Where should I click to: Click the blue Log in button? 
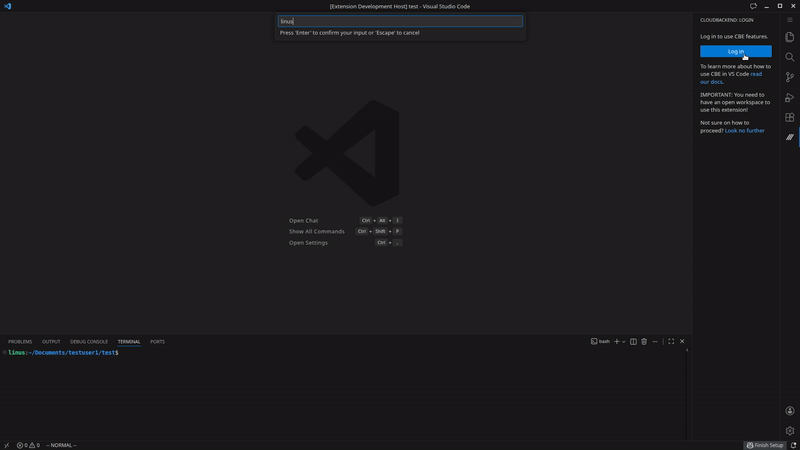point(735,51)
